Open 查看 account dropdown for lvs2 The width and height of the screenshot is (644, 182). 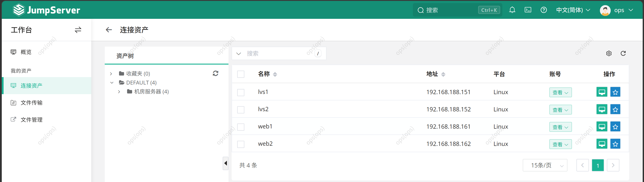point(560,110)
